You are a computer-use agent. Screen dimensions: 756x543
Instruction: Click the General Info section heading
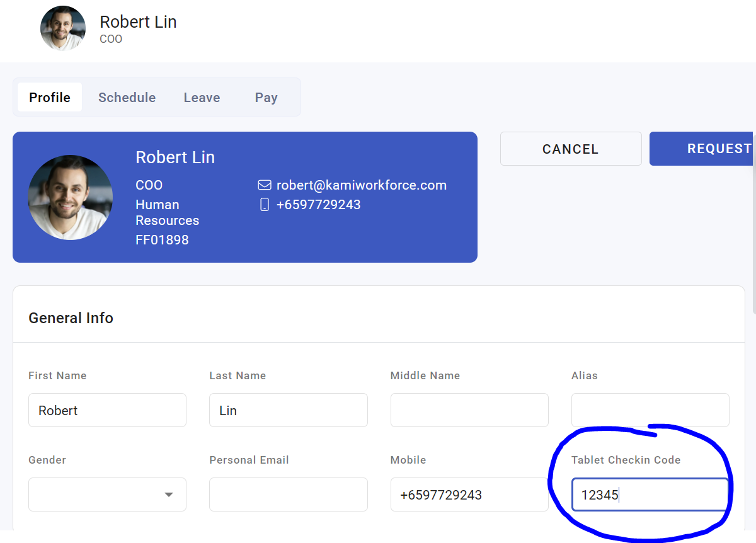point(71,318)
